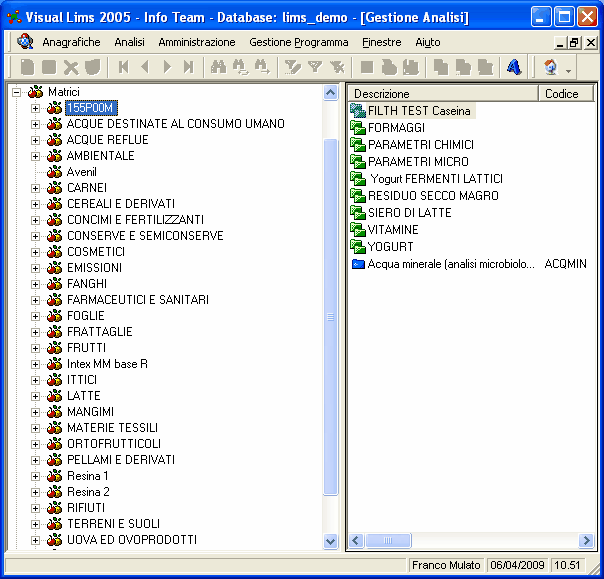
Task: Select SIERO DI LATTE list row
Action: [409, 212]
